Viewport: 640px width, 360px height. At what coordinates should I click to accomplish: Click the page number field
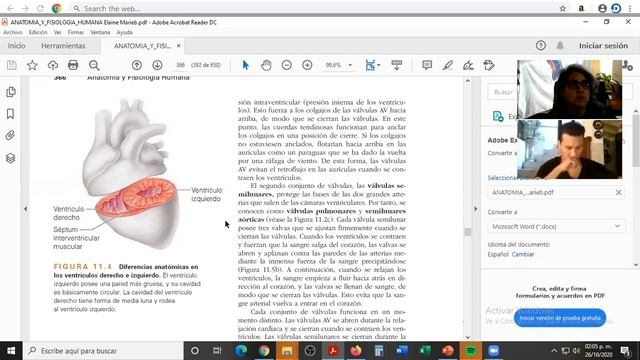point(180,65)
